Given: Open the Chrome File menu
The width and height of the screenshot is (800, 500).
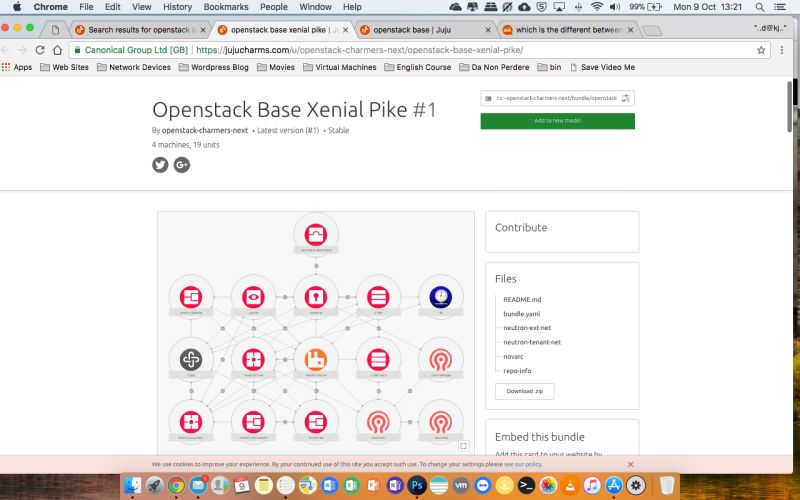Looking at the screenshot, I should tap(86, 7).
